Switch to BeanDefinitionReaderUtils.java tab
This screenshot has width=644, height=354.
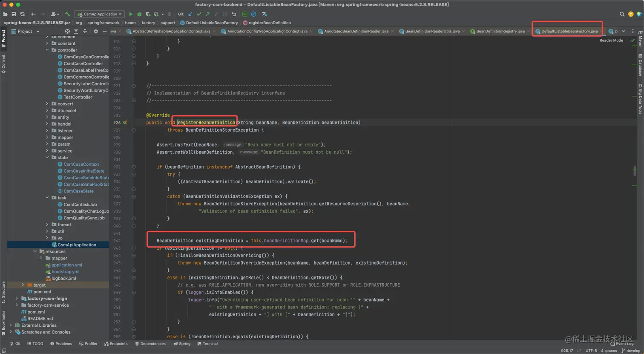pyautogui.click(x=432, y=31)
